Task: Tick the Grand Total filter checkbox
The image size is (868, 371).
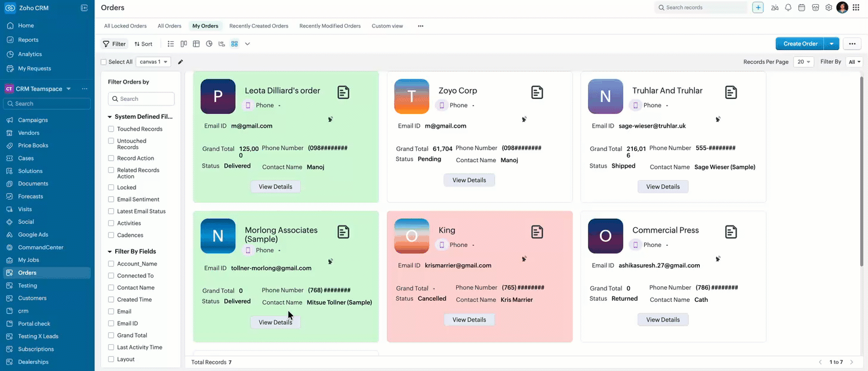Action: (111, 335)
